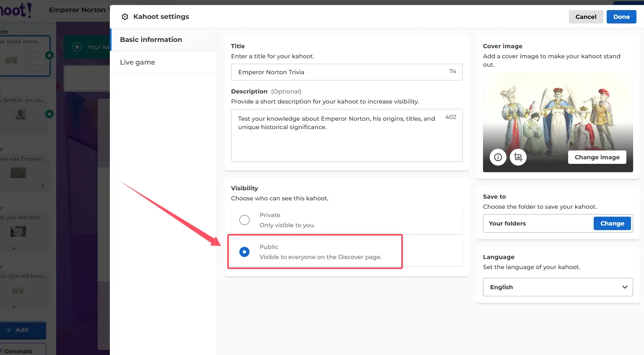Viewport: 644px width, 355px height.
Task: Click the star icon beside 'Your ka...'
Action: point(77,47)
